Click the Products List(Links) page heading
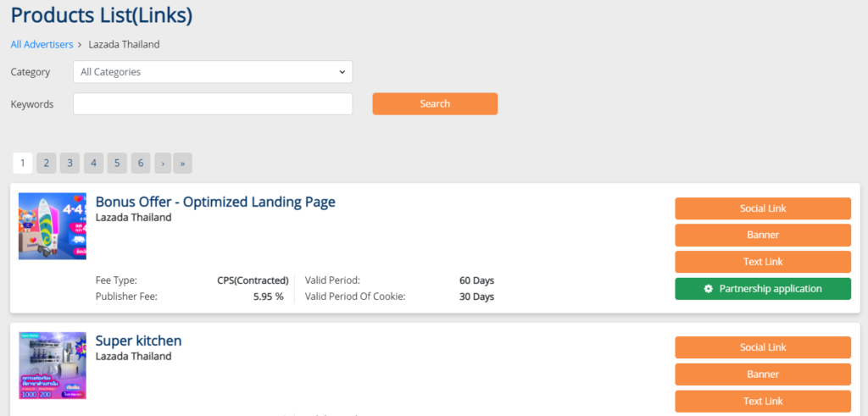This screenshot has height=416, width=868. pos(102,15)
